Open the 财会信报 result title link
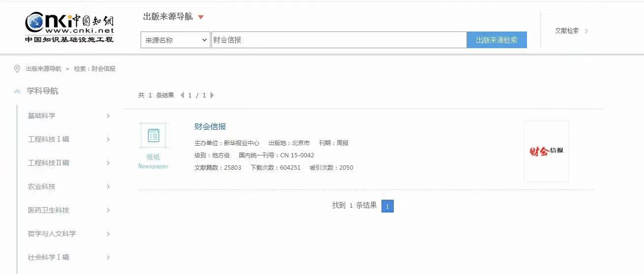 pos(210,126)
